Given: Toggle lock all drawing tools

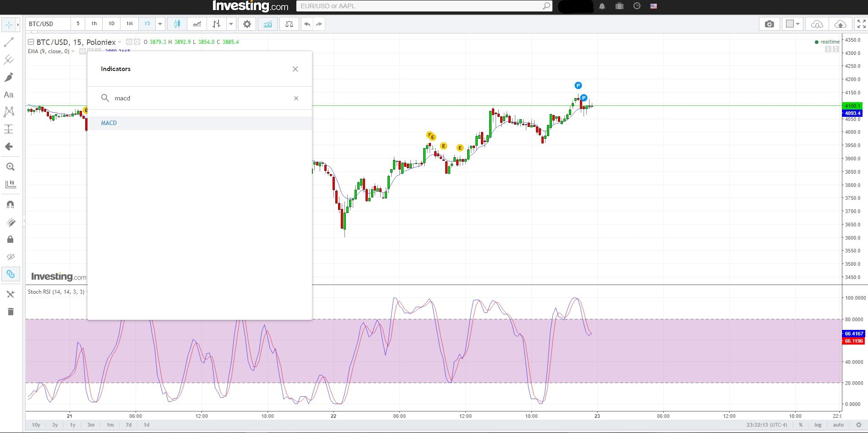Looking at the screenshot, I should coord(10,239).
